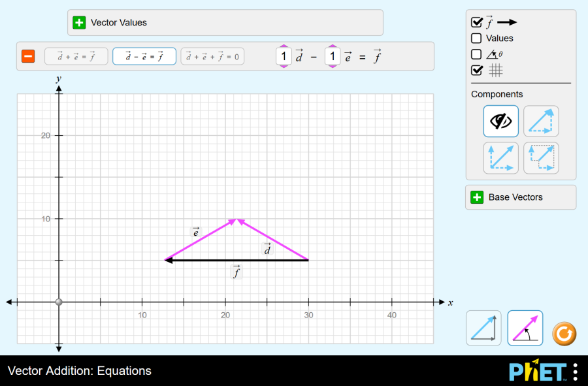Select the d + e = f equation
The width and height of the screenshot is (588, 386).
point(76,57)
